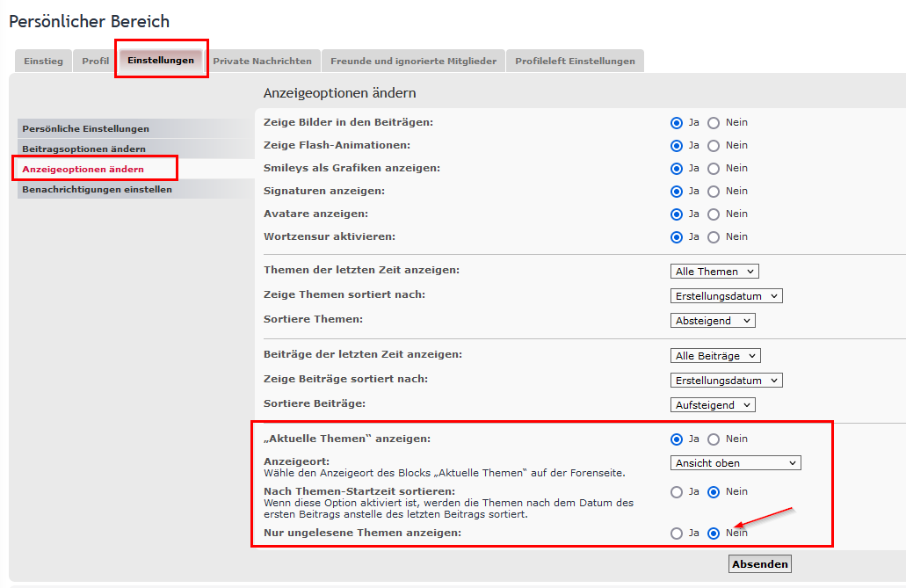Open Persönliche Einstellungen in sidebar

pos(85,128)
